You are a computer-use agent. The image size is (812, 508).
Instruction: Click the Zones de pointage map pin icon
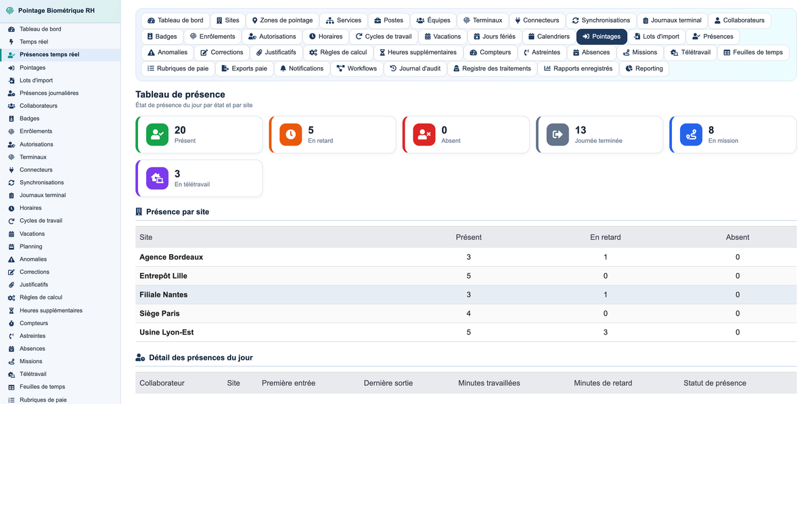(x=254, y=20)
